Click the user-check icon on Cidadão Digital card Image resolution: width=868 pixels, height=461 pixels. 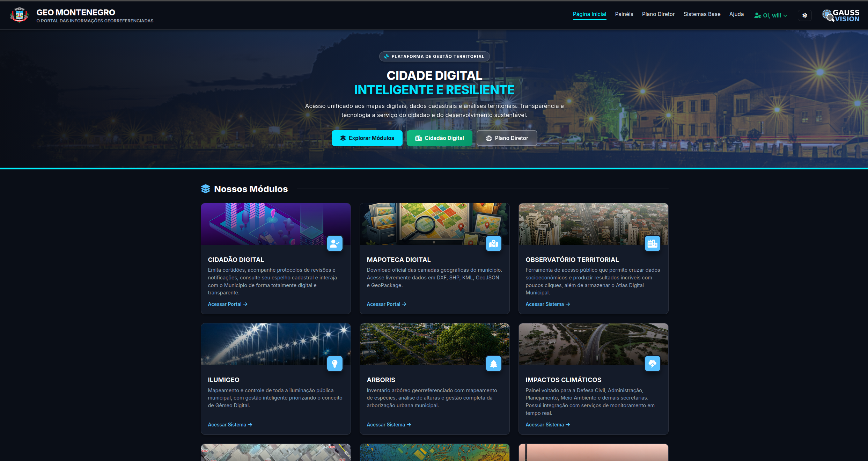[334, 243]
